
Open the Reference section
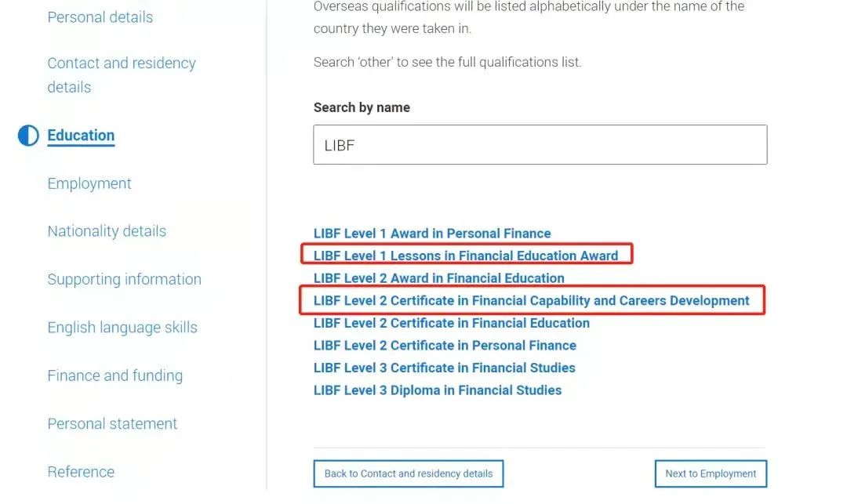(81, 471)
